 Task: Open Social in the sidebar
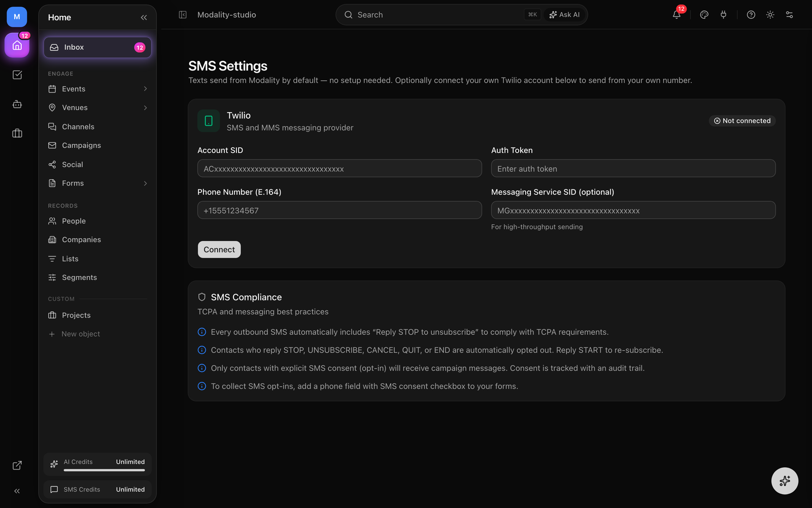97,165
